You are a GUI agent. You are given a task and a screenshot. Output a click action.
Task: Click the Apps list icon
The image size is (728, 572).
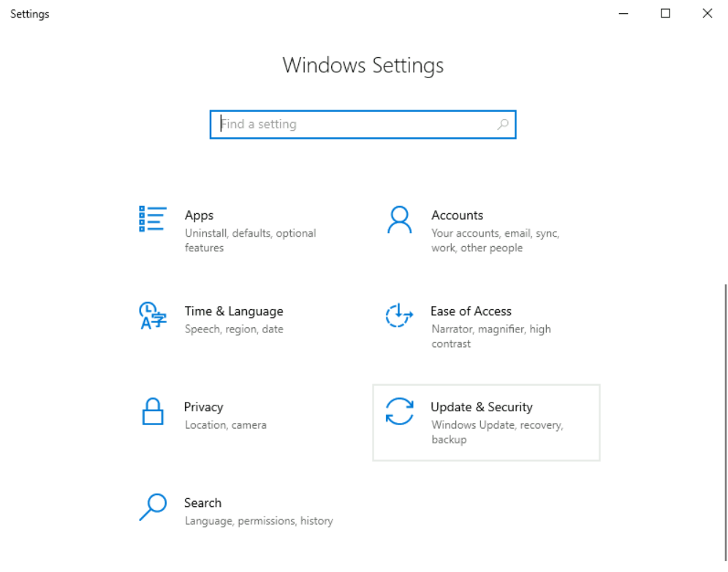click(x=152, y=218)
